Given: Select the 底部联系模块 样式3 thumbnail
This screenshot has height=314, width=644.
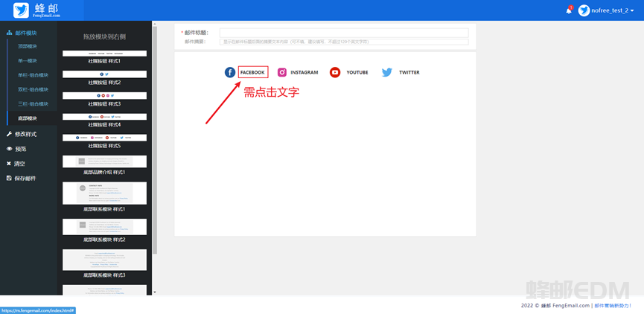Looking at the screenshot, I should [104, 260].
